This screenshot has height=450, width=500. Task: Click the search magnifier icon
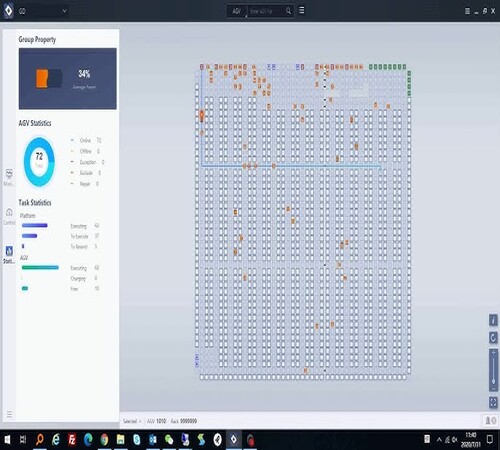(288, 11)
